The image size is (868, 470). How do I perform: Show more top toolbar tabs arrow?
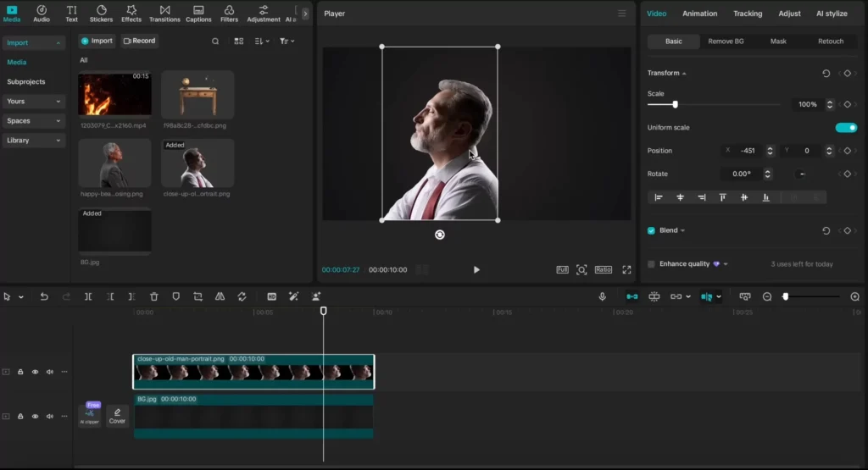pos(305,14)
